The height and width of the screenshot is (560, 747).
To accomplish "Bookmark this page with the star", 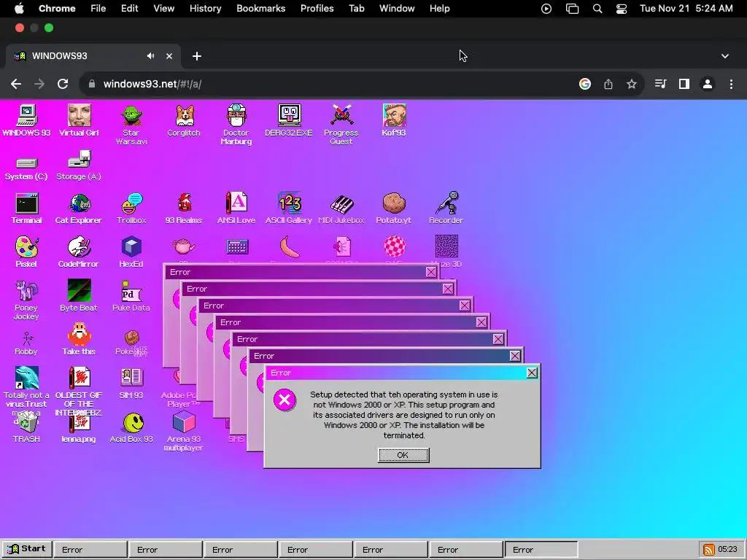I will click(632, 85).
